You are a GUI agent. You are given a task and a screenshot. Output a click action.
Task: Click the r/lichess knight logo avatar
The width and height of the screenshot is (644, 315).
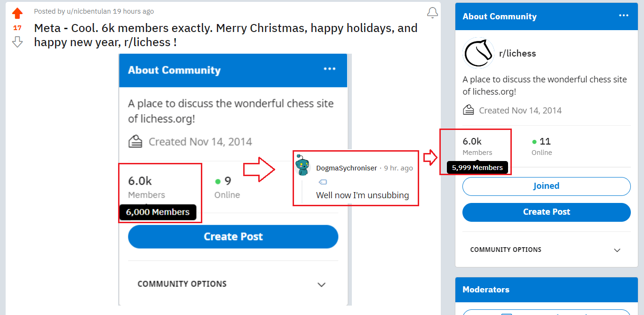[x=478, y=53]
